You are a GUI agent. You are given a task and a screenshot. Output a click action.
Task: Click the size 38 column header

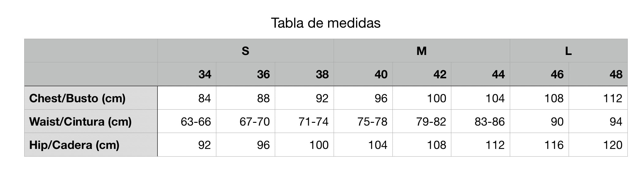[322, 75]
